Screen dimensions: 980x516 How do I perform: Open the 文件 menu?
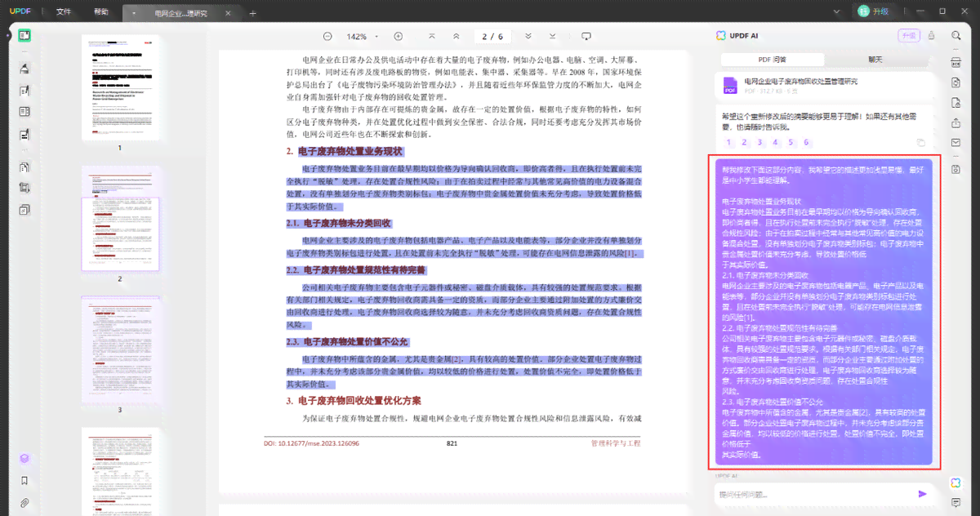tap(64, 11)
